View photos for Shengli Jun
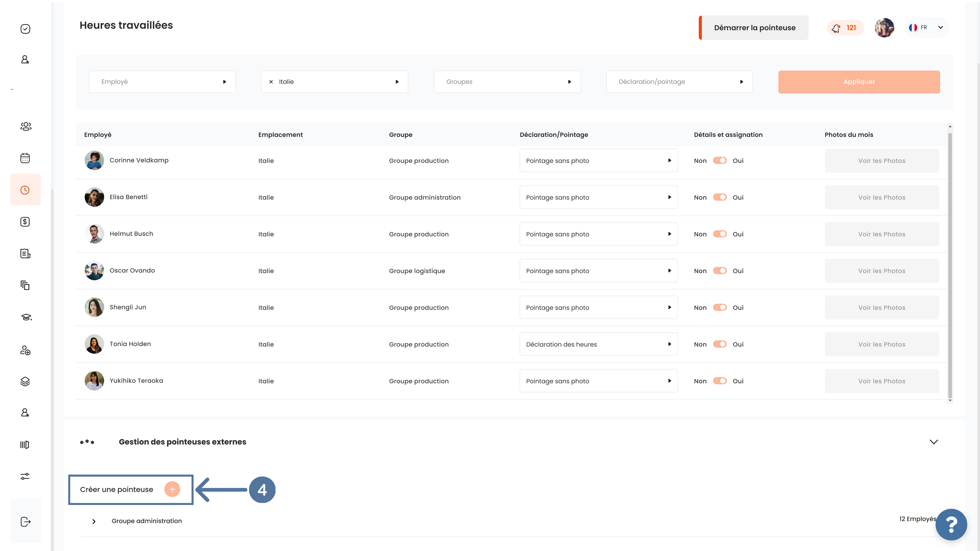Image resolution: width=980 pixels, height=551 pixels. [x=882, y=308]
